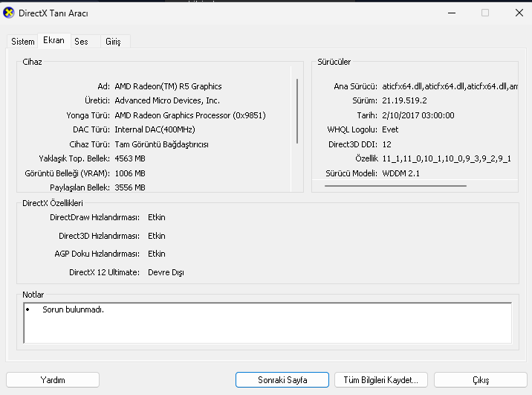Click the 'DirectX 12 Ultimate:' label
The image size is (532, 395).
104,272
